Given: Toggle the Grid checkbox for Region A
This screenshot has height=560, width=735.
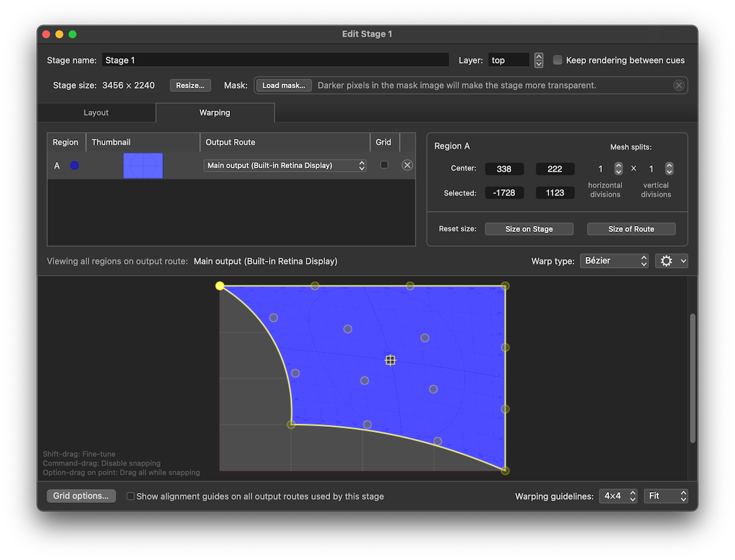Looking at the screenshot, I should pos(386,165).
